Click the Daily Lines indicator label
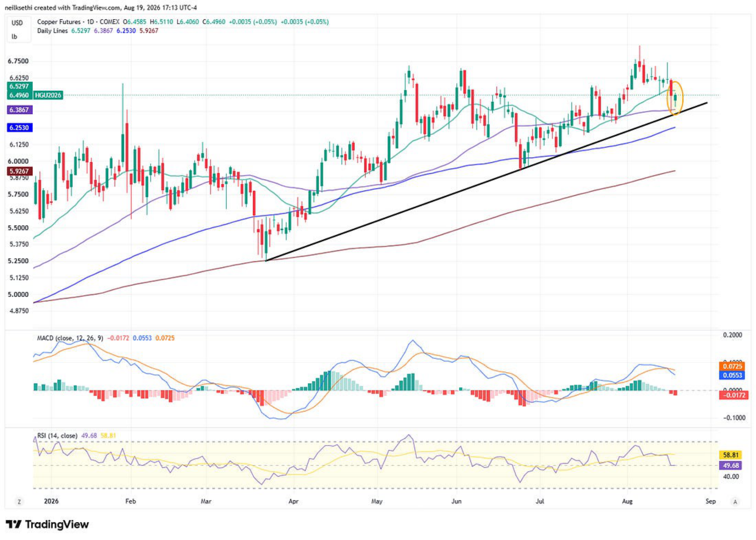This screenshot has height=540, width=756. pos(52,31)
